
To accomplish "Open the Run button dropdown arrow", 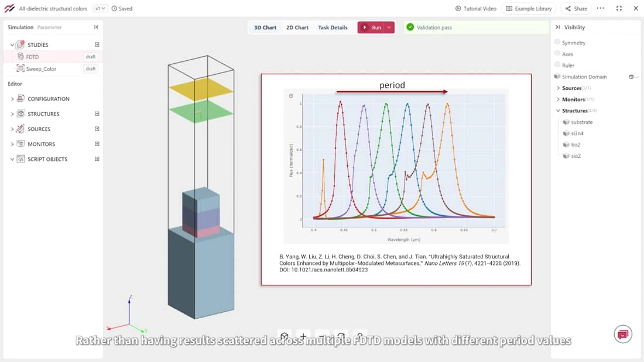I will [x=389, y=27].
